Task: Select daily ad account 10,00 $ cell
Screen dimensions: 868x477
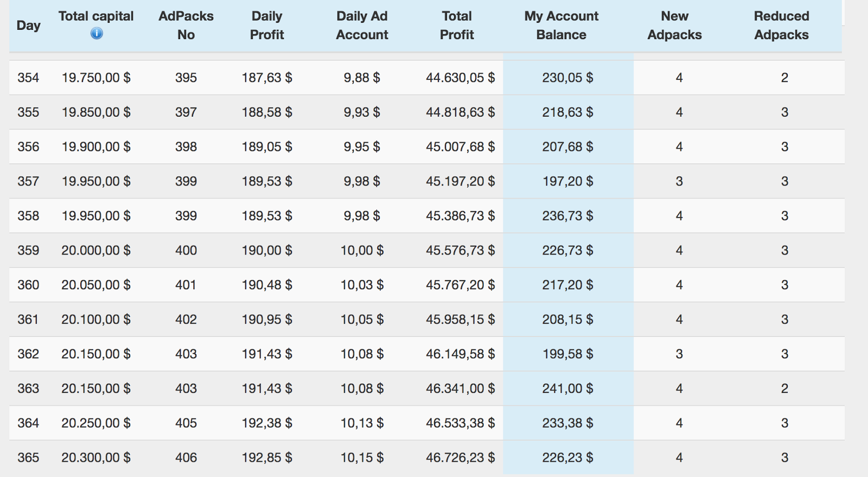Action: coord(362,250)
